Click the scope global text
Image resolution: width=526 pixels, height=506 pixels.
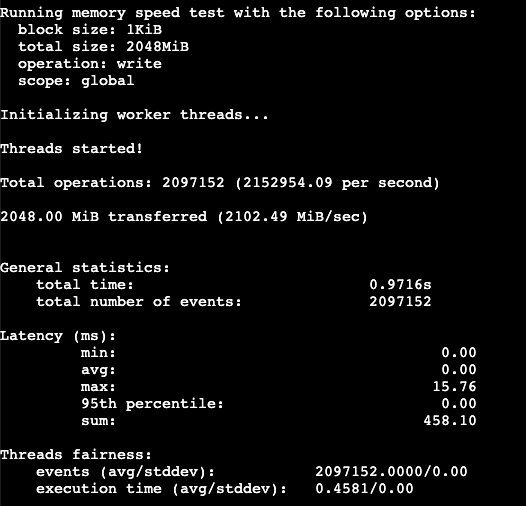pyautogui.click(x=76, y=81)
